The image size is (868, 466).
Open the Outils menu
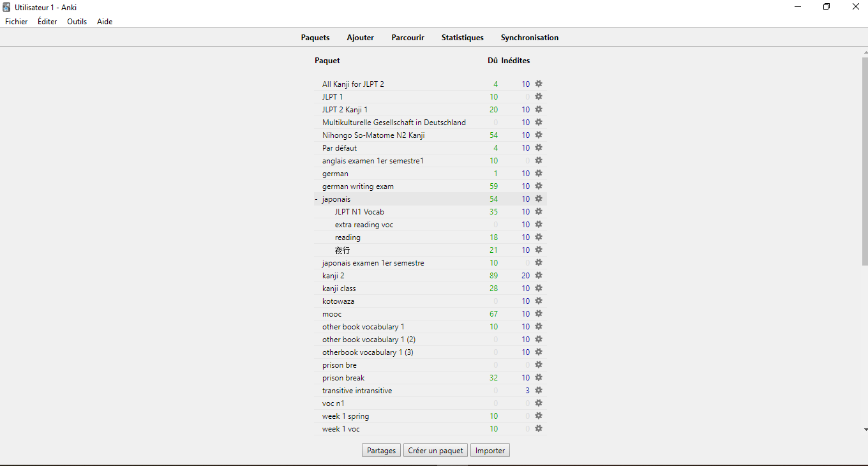point(77,22)
